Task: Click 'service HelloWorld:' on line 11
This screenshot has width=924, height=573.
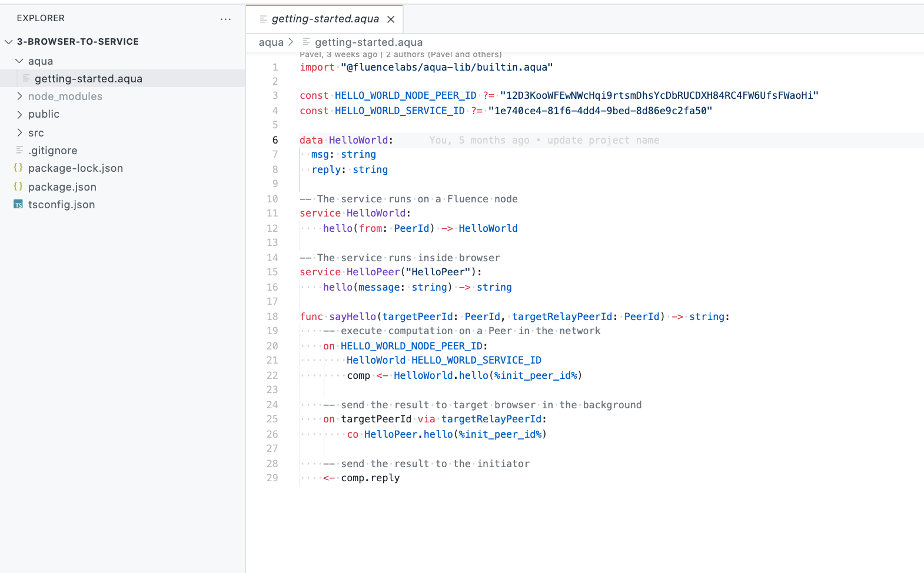Action: (355, 213)
